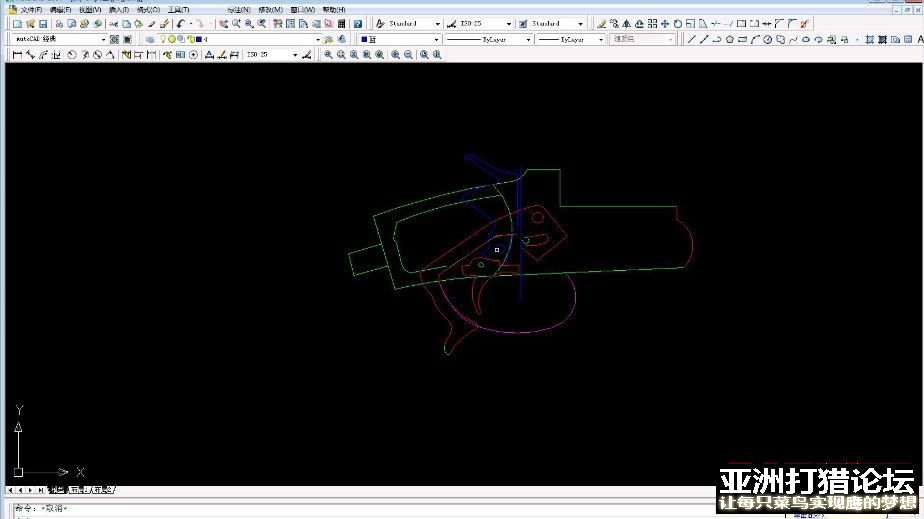
Task: Select the Linear dimension tool
Action: point(17,55)
